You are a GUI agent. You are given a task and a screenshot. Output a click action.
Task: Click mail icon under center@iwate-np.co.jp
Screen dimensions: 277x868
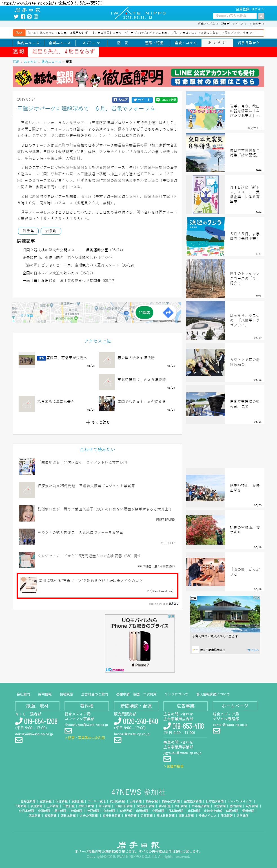(x=217, y=731)
